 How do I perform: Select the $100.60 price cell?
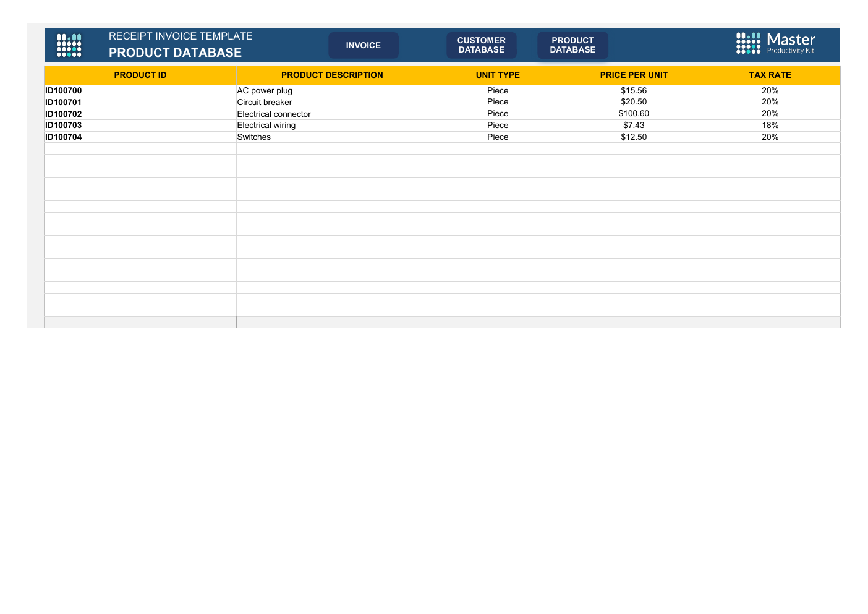click(x=634, y=114)
